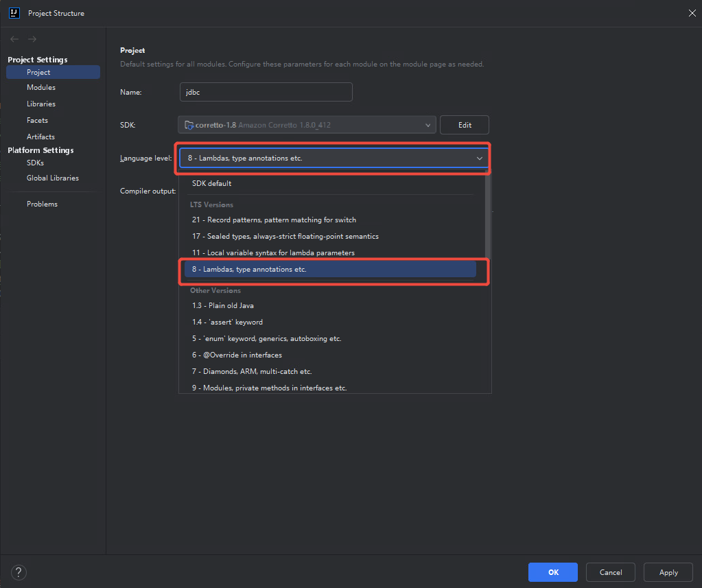The image size is (702, 588).
Task: Click the Cancel button
Action: click(611, 572)
